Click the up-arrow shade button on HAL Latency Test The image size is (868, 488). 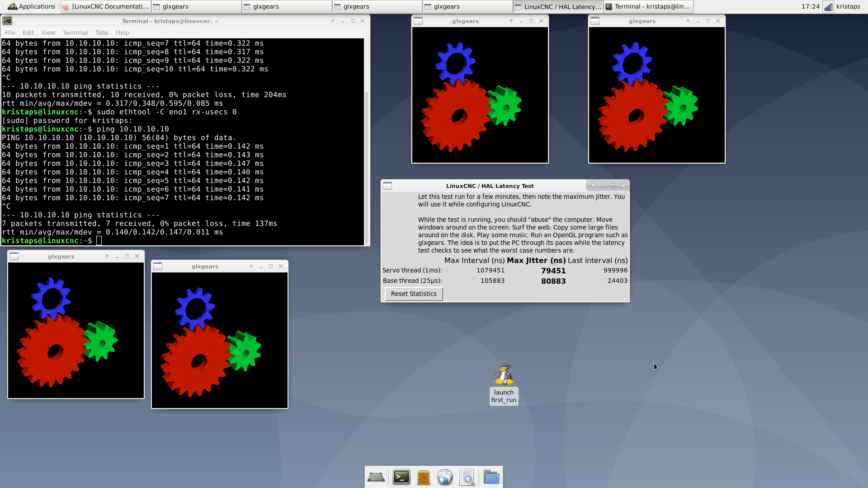pyautogui.click(x=593, y=186)
